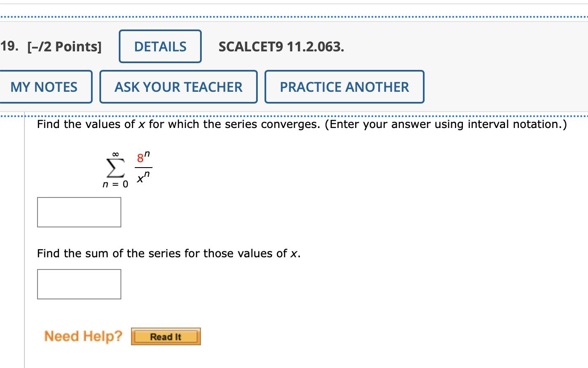Click the Read It help button
Viewport: 588px width, 368px height.
tap(165, 336)
